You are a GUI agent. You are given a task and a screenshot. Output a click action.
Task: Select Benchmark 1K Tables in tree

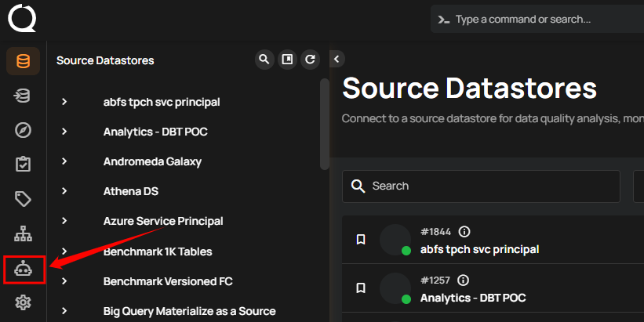(x=158, y=251)
